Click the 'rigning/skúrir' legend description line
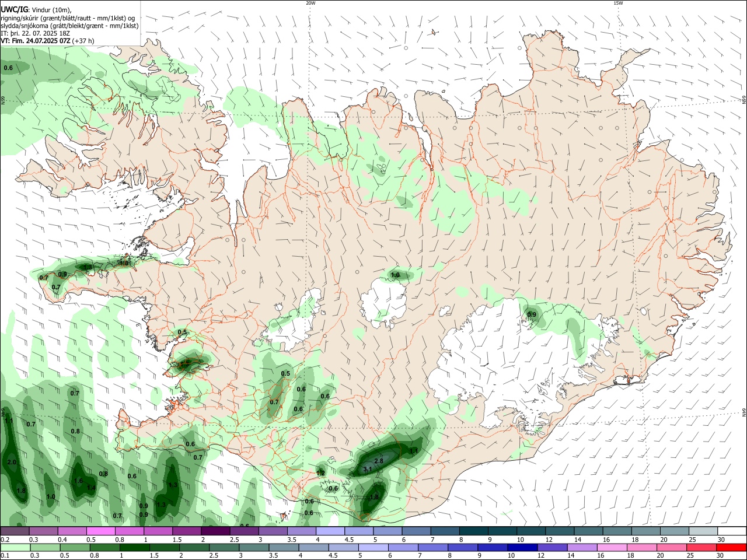 (x=68, y=18)
